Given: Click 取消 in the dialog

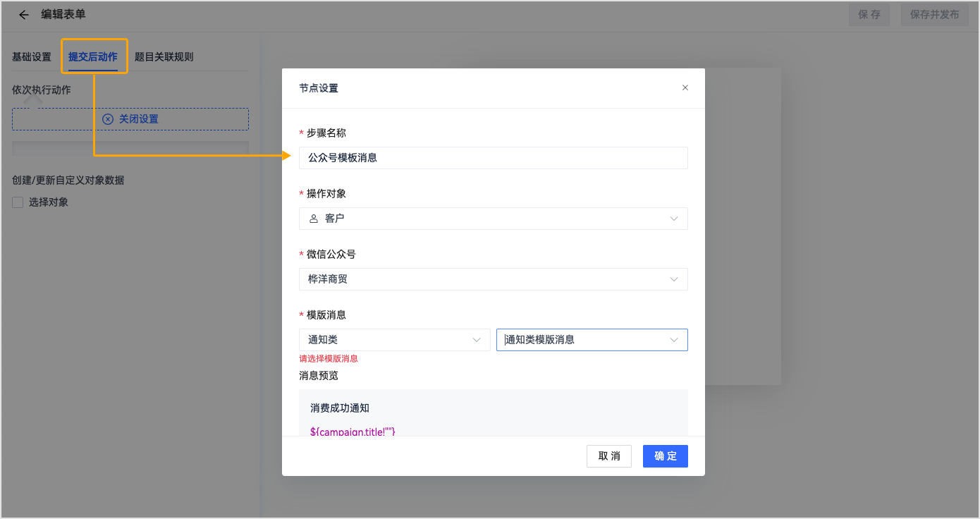Looking at the screenshot, I should coord(609,456).
